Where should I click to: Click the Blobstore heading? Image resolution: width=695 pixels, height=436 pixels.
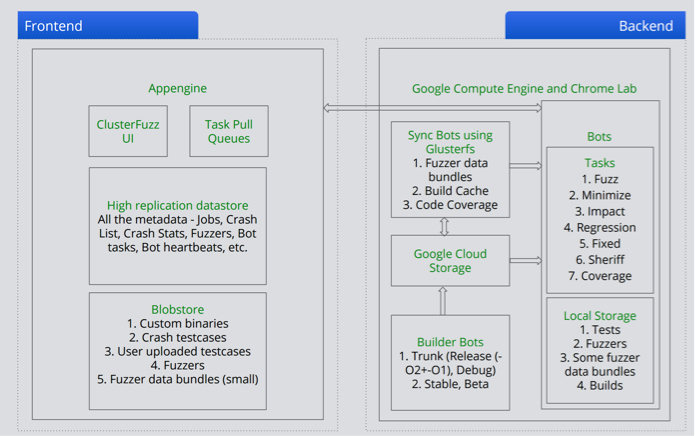(x=178, y=309)
